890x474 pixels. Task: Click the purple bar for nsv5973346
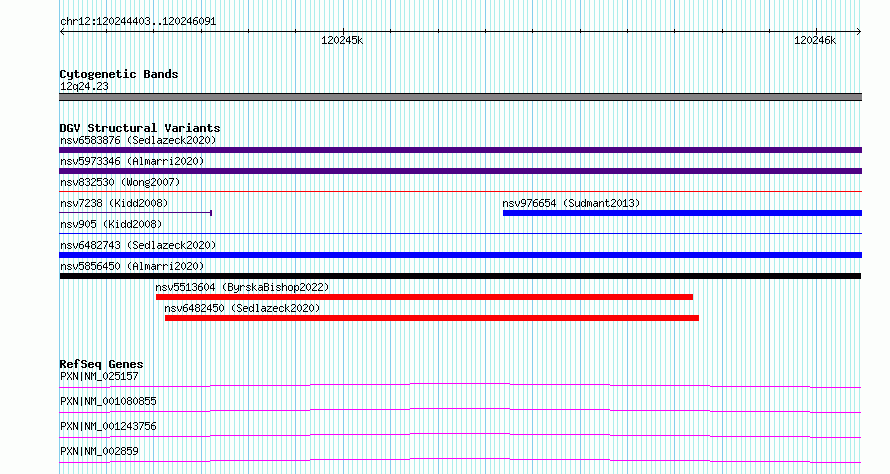[x=460, y=171]
